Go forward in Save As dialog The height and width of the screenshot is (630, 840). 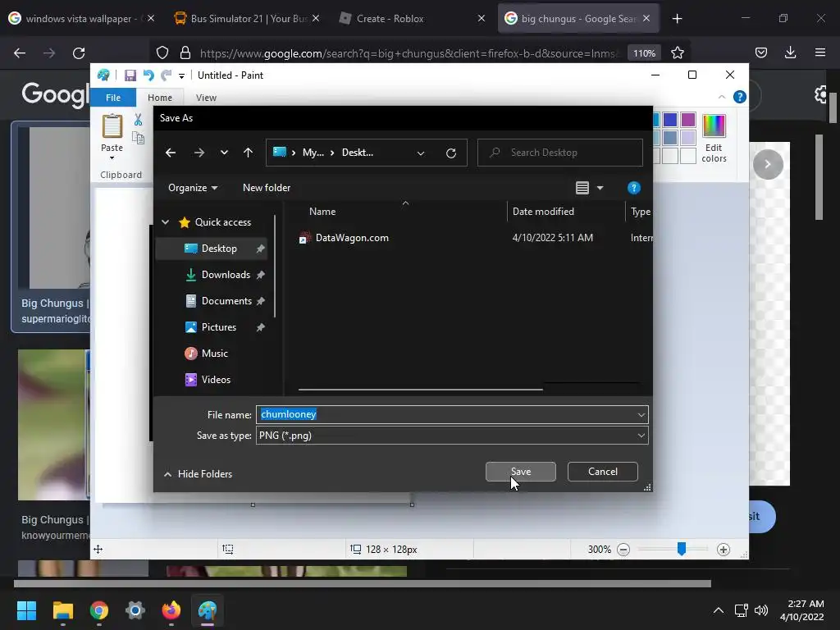(x=199, y=153)
